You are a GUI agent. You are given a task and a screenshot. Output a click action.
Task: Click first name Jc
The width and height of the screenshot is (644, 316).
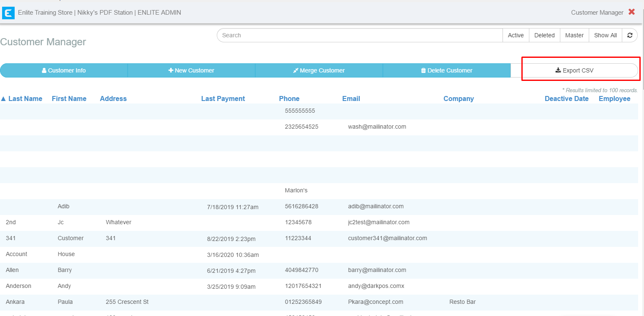click(61, 222)
